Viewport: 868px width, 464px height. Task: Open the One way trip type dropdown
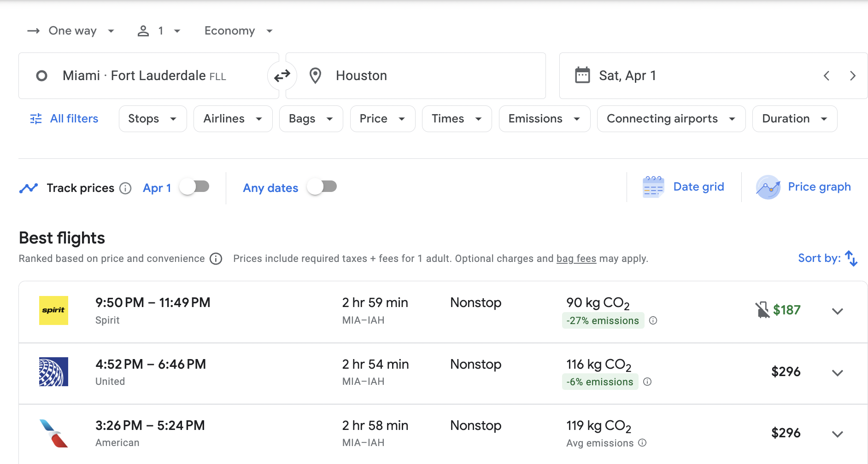[71, 31]
